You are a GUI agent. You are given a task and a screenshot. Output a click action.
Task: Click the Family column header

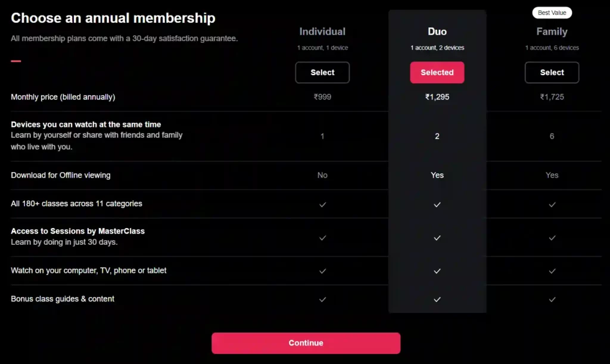pyautogui.click(x=552, y=31)
